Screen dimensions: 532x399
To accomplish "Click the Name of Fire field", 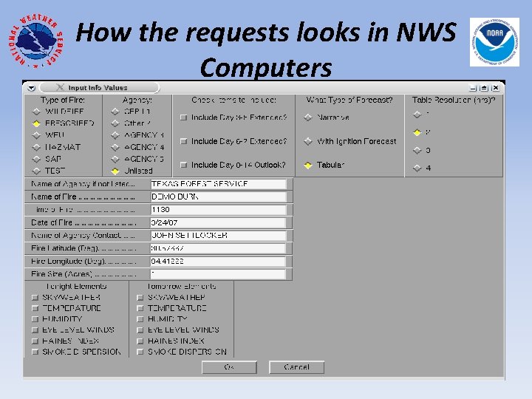I will (218, 197).
